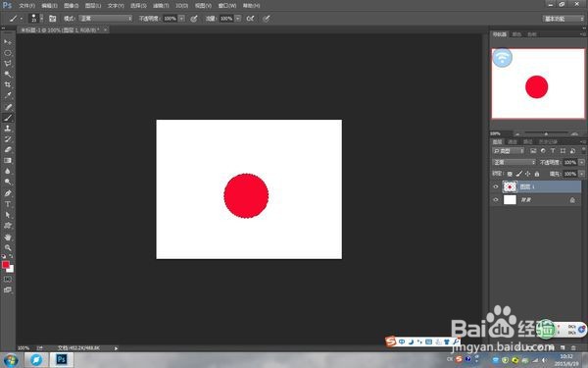Select the Custom Shape tool
The image size is (588, 368).
(8, 226)
